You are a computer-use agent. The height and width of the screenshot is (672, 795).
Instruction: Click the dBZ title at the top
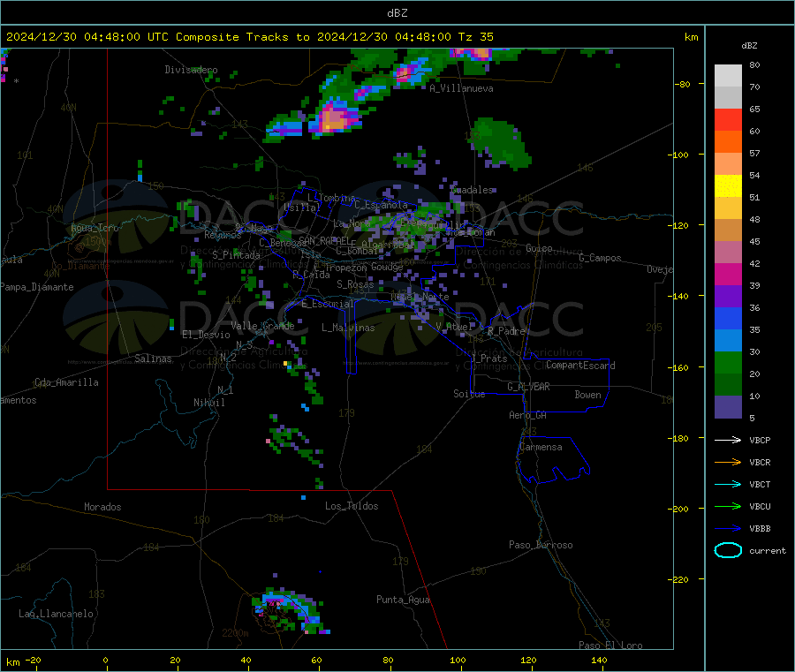(x=397, y=12)
